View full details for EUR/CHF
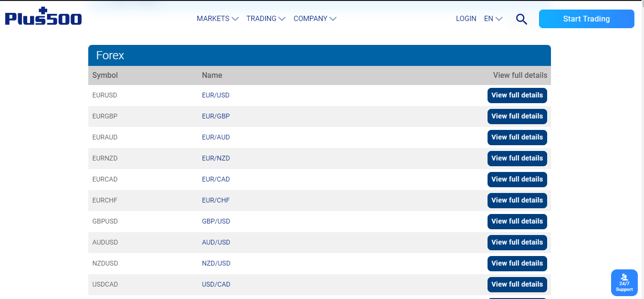 pyautogui.click(x=517, y=200)
